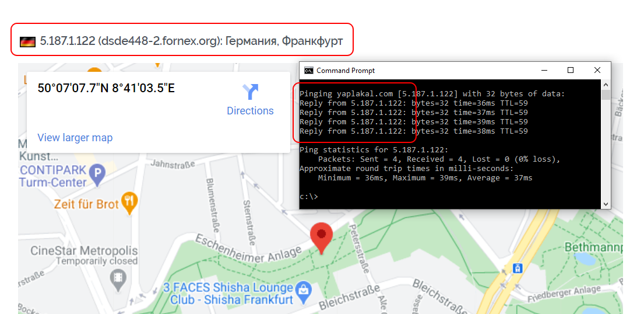Click the Minimum = 36ms statistics line
This screenshot has height=314, width=644.
(x=425, y=178)
